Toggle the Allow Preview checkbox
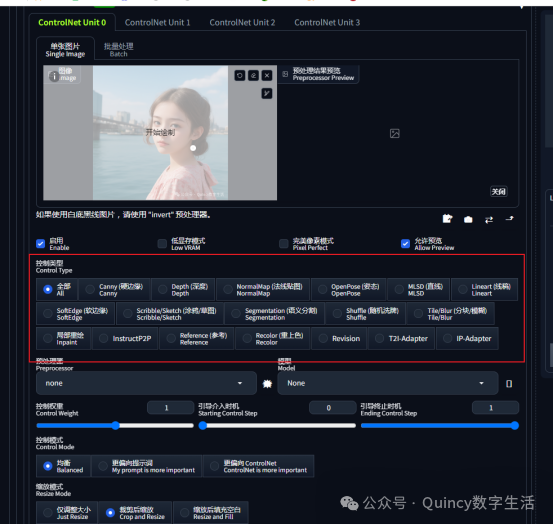553x525 pixels. [x=405, y=244]
